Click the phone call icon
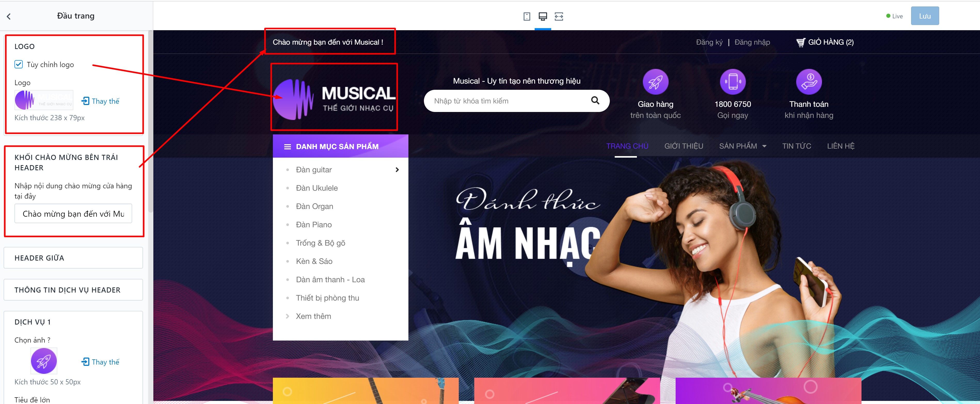Screen dimensions: 980x404 click(x=732, y=82)
